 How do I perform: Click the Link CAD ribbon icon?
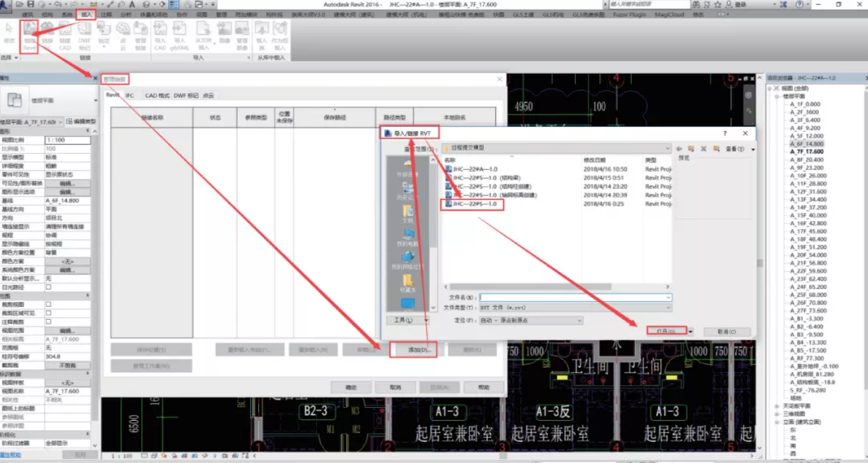coord(65,34)
